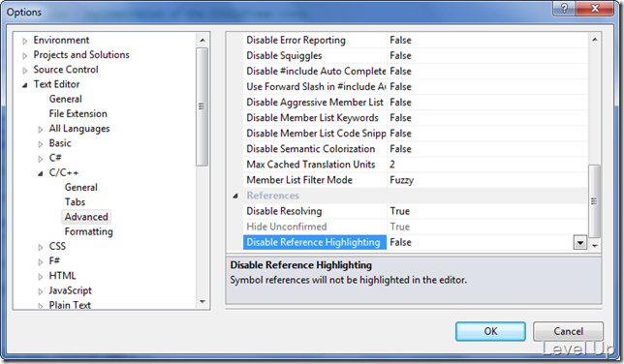Viewport: 624px width, 364px height.
Task: Click the property grid scroll up arrow
Action: pyautogui.click(x=595, y=40)
